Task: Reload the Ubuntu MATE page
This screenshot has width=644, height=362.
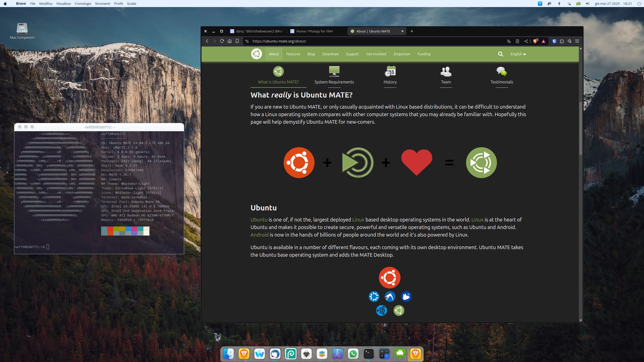Action: click(222, 41)
